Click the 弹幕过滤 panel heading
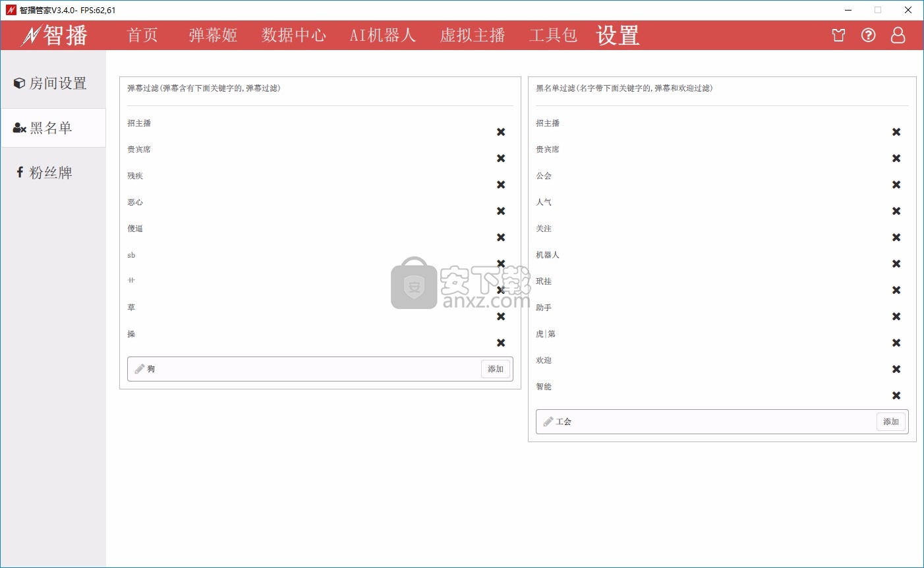This screenshot has height=568, width=924. click(204, 88)
